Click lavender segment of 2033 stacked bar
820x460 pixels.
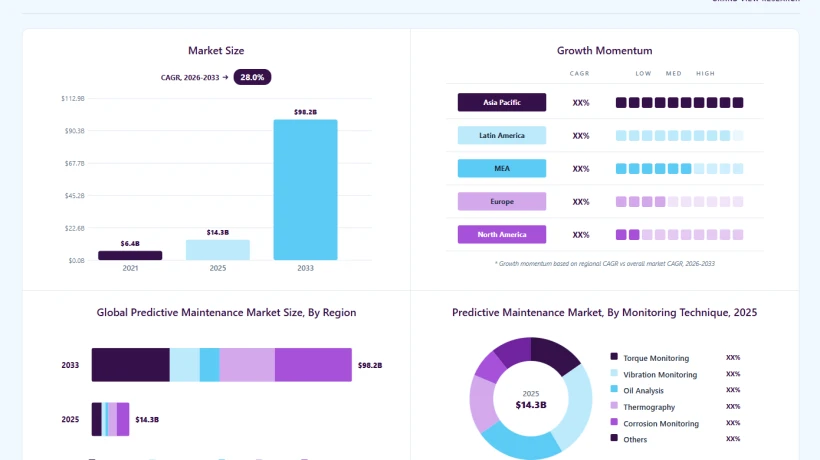tap(247, 365)
